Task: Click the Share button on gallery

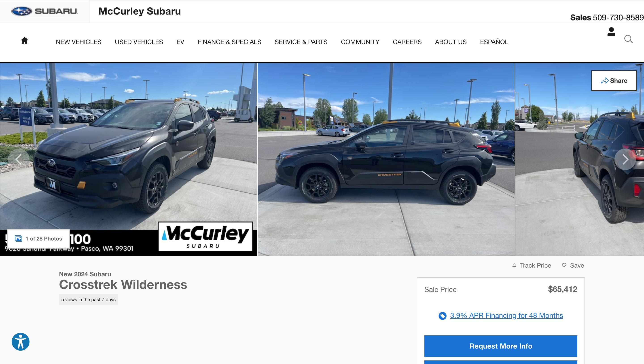Action: (x=614, y=81)
